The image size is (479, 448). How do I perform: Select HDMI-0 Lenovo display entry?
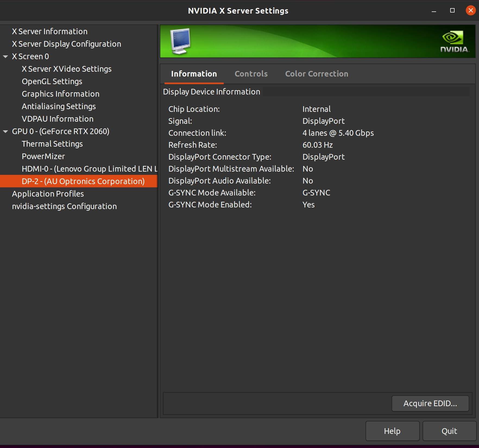pos(90,169)
